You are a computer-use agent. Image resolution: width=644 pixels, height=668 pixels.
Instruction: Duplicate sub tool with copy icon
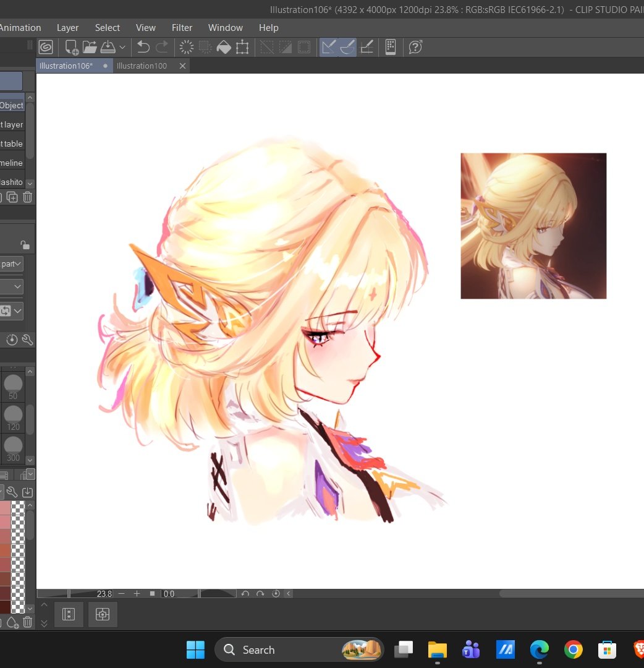tap(12, 197)
